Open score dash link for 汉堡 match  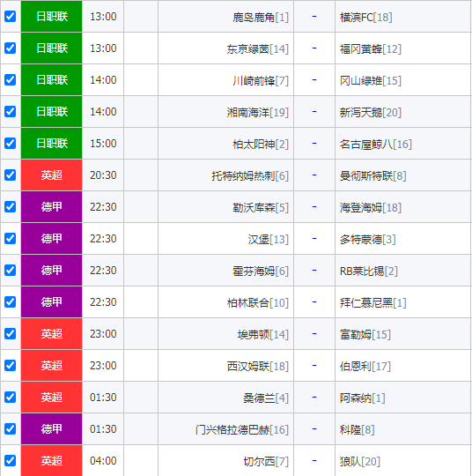314,238
